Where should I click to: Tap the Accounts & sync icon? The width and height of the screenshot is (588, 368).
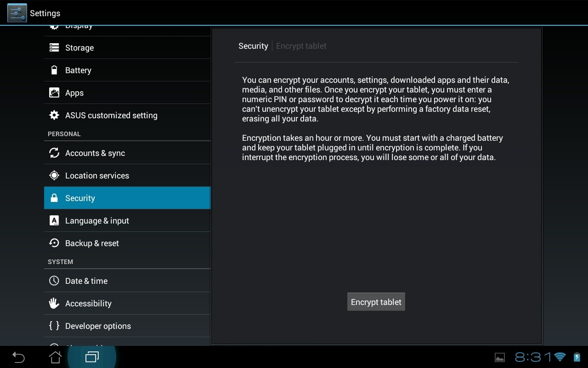click(x=54, y=153)
